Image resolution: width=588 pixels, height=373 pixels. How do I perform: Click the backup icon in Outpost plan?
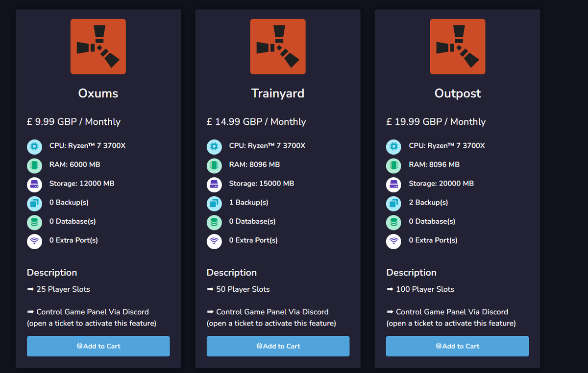click(394, 203)
